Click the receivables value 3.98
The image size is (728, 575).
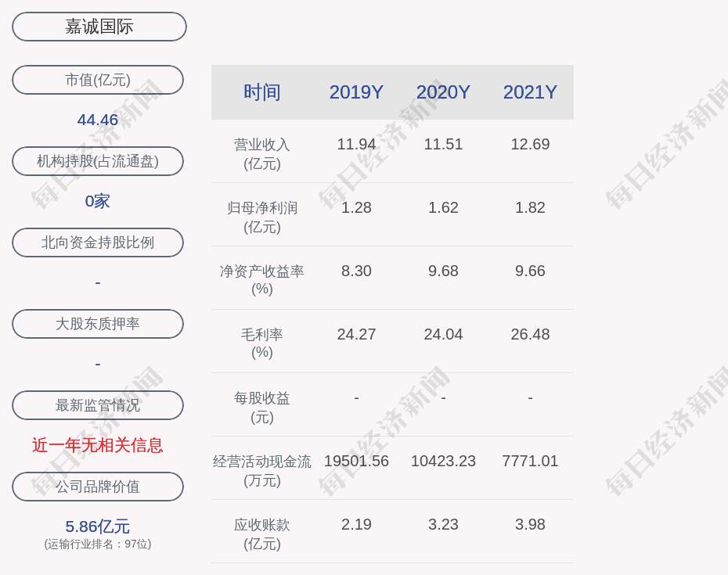(x=530, y=524)
